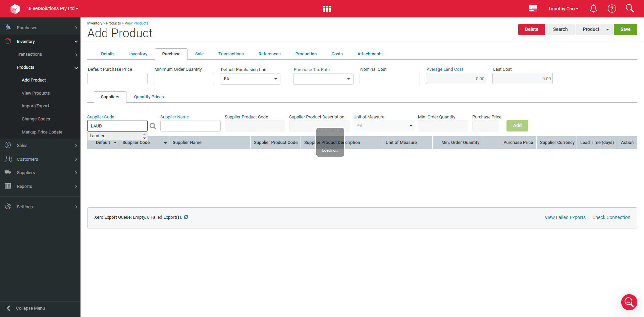Click the supplier code lookup magnifier
The image size is (644, 317).
[153, 126]
